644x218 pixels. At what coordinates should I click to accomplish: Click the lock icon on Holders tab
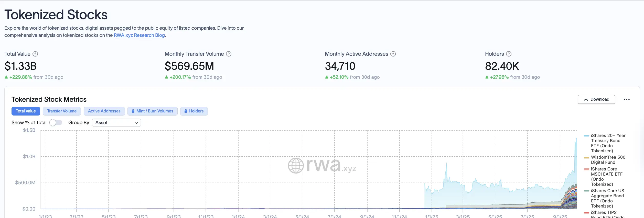click(x=186, y=111)
